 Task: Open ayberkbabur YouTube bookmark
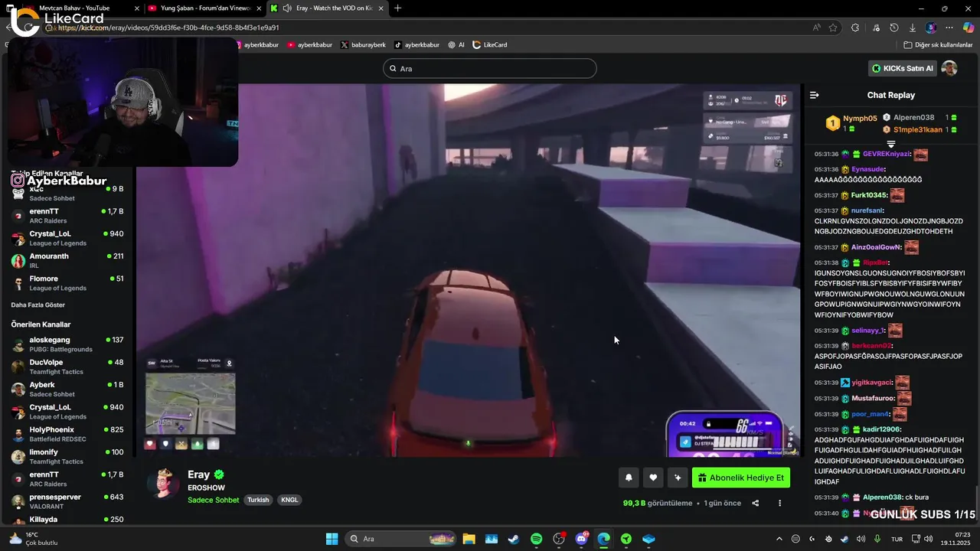310,45
